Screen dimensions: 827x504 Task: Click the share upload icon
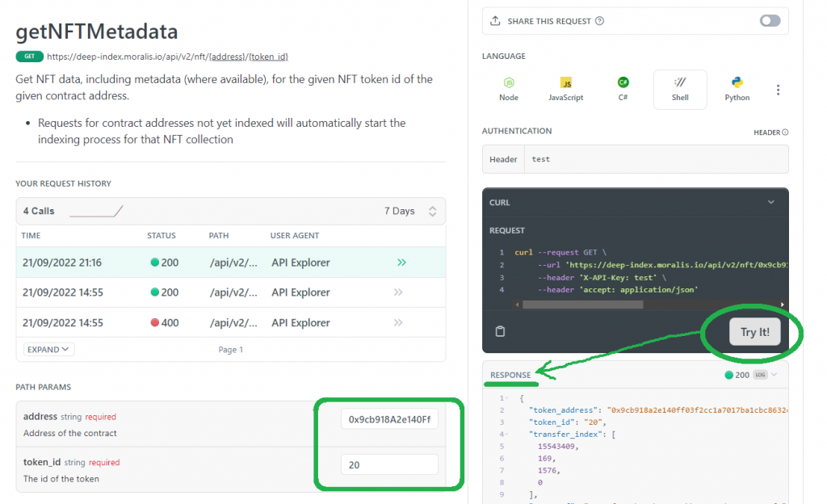[495, 20]
